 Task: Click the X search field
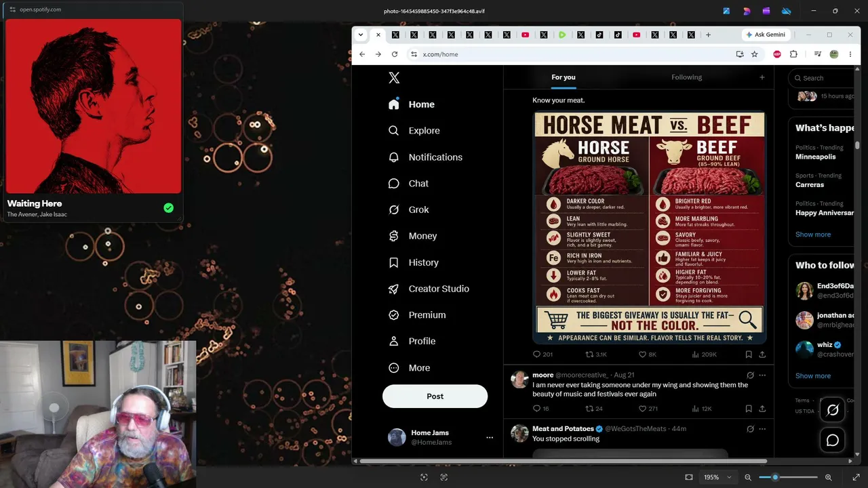pos(822,78)
